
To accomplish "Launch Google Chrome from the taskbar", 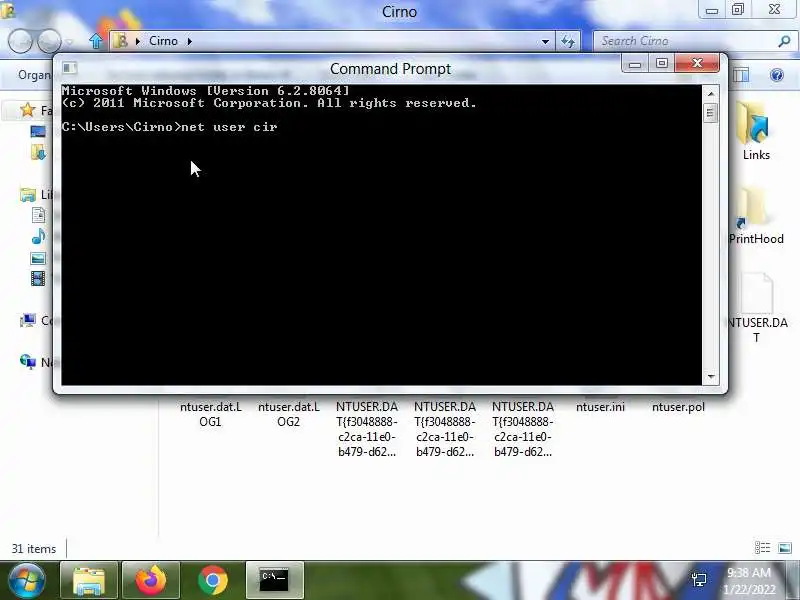I will click(x=213, y=580).
